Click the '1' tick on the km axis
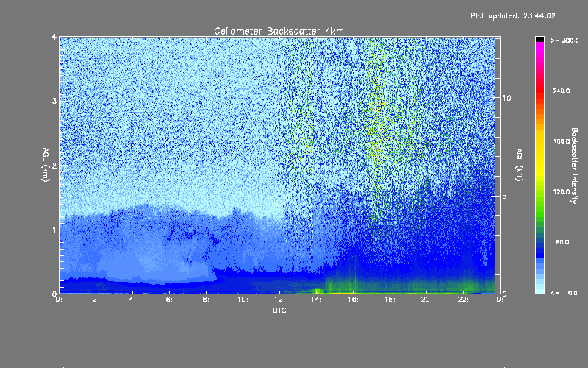The image size is (588, 368). [54, 230]
